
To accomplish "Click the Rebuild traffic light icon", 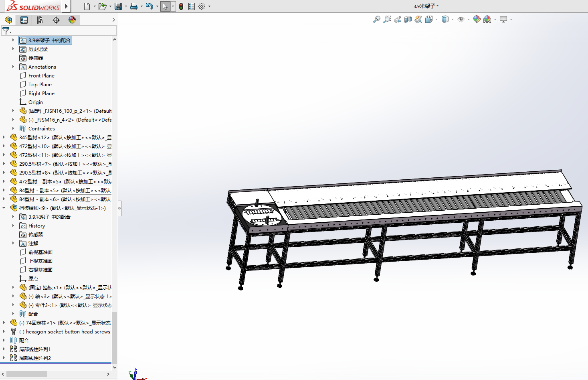I will 181,6.
